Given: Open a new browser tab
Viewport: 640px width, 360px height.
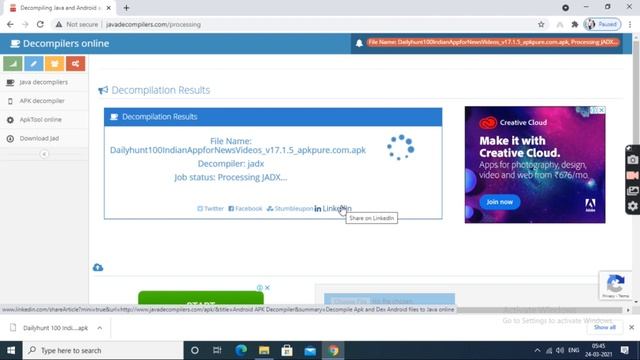Looking at the screenshot, I should [x=127, y=8].
